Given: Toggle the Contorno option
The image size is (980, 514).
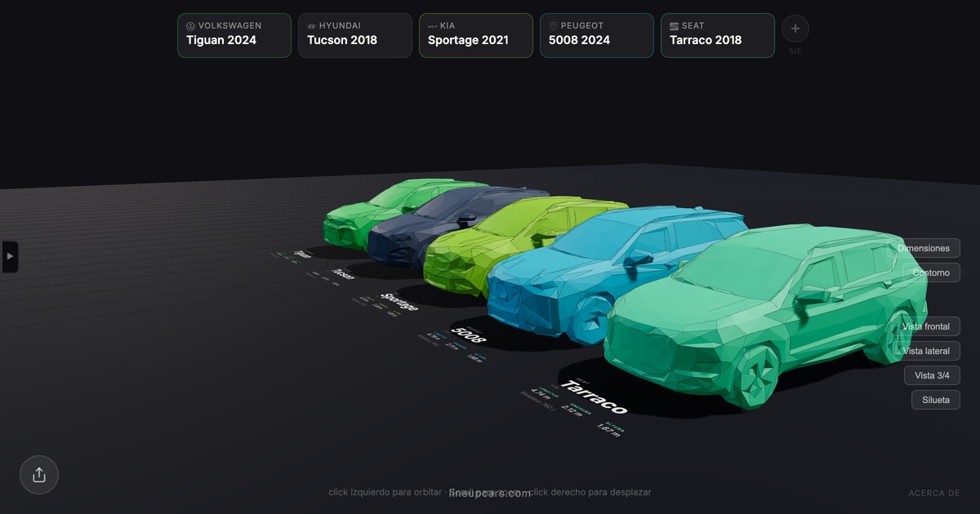Looking at the screenshot, I should [931, 273].
